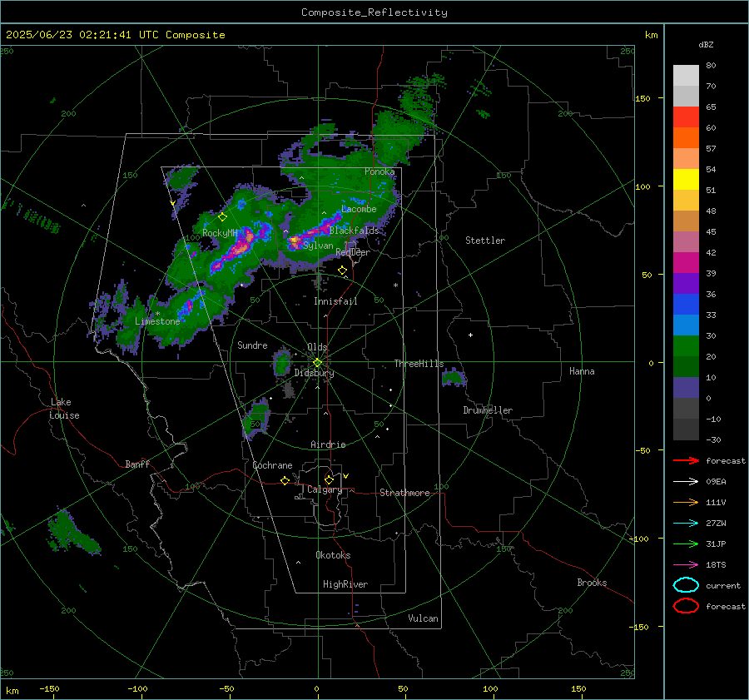Click the RedDeer city label
The width and height of the screenshot is (749, 700).
[x=353, y=252]
